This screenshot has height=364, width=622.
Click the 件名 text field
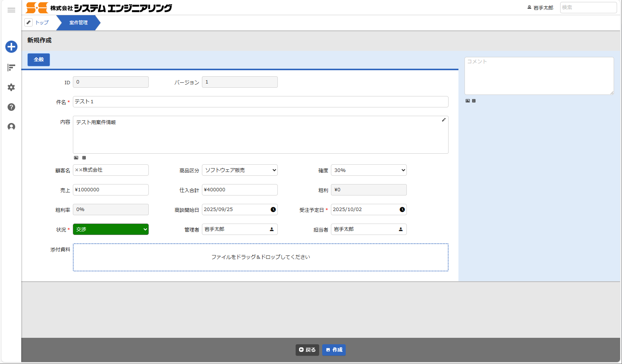[x=260, y=102]
